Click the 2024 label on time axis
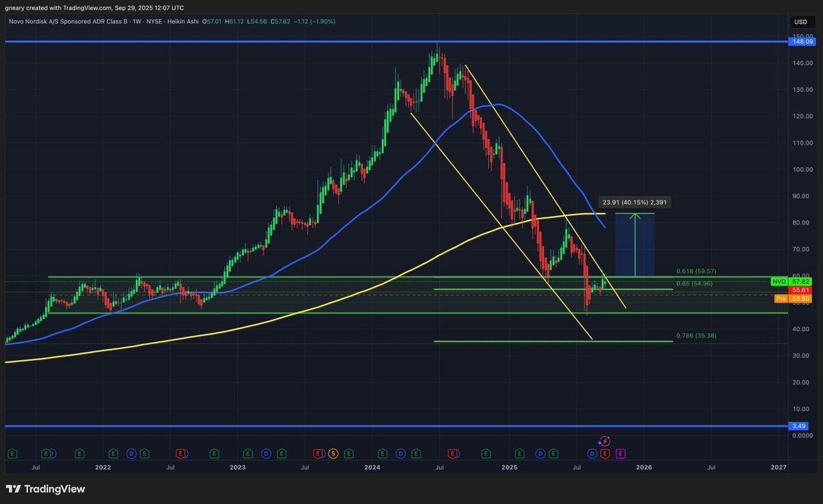 pyautogui.click(x=372, y=468)
